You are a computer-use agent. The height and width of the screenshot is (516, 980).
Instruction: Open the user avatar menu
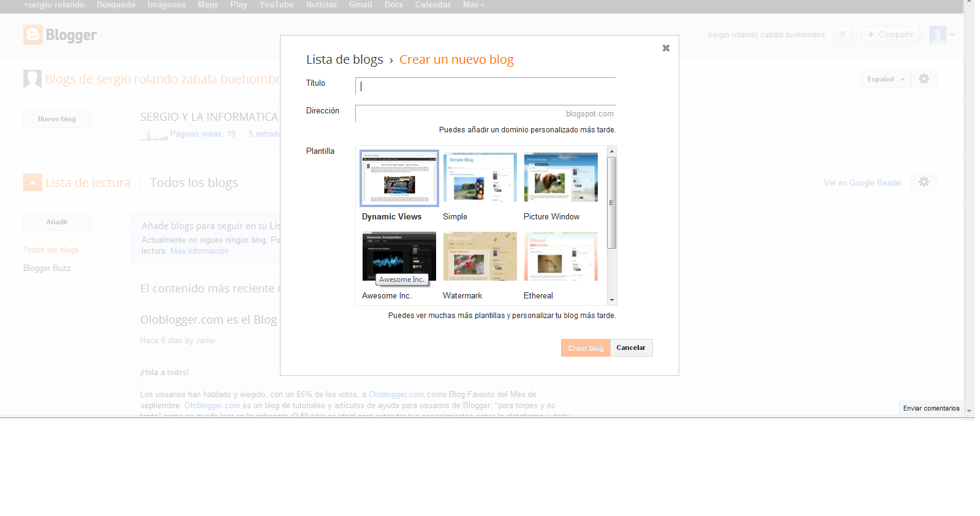point(941,35)
